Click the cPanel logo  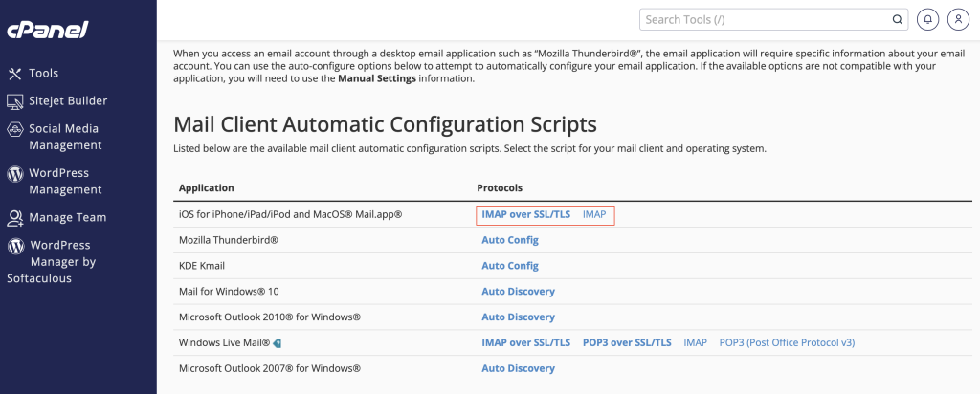pyautogui.click(x=48, y=30)
